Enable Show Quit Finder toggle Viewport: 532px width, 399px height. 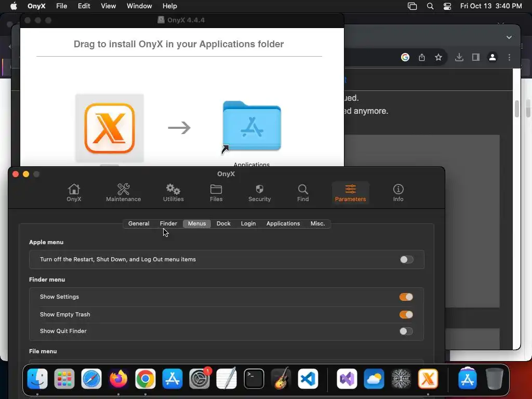click(406, 331)
